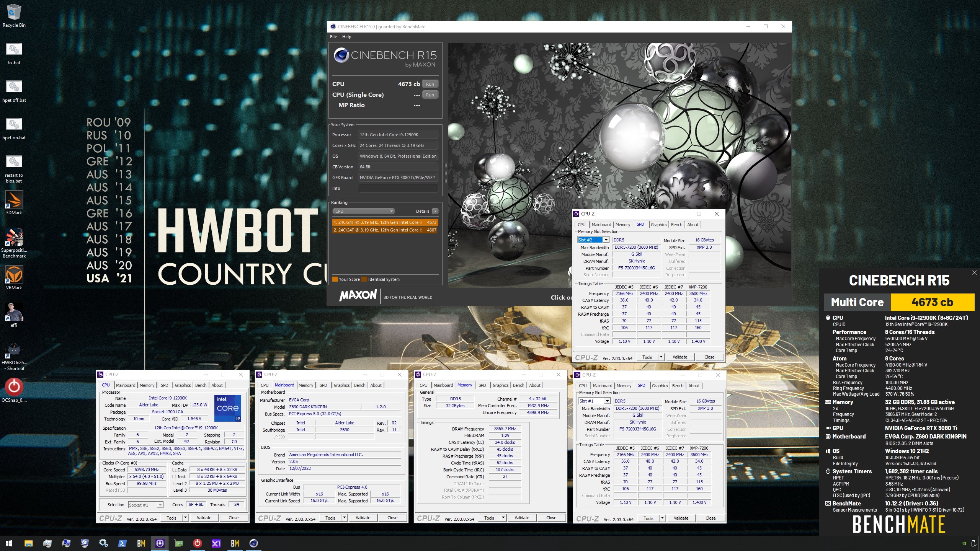The width and height of the screenshot is (980, 551).
Task: Activate CPU-Z purple chip taskbar icon
Action: tap(160, 543)
